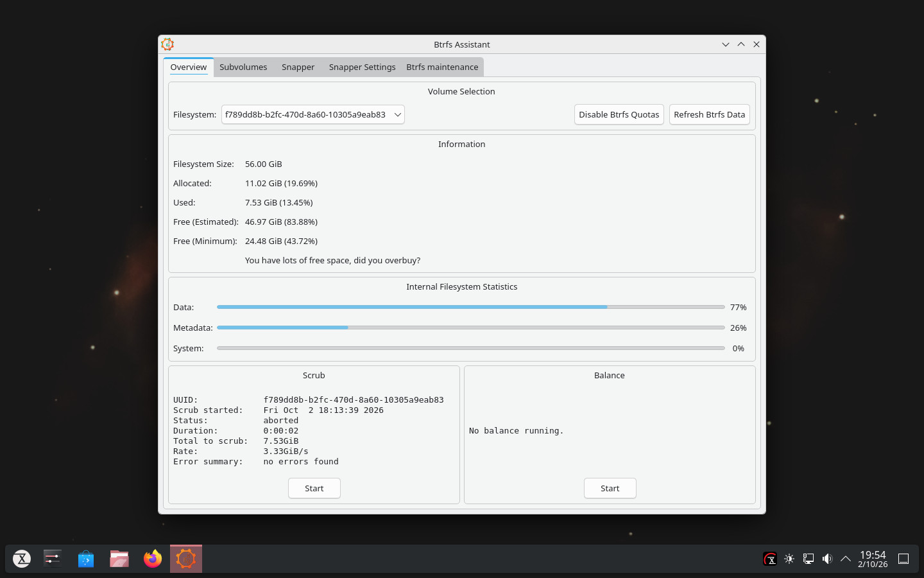Image resolution: width=924 pixels, height=578 pixels.
Task: Click the System usage progress bar
Action: click(x=471, y=348)
